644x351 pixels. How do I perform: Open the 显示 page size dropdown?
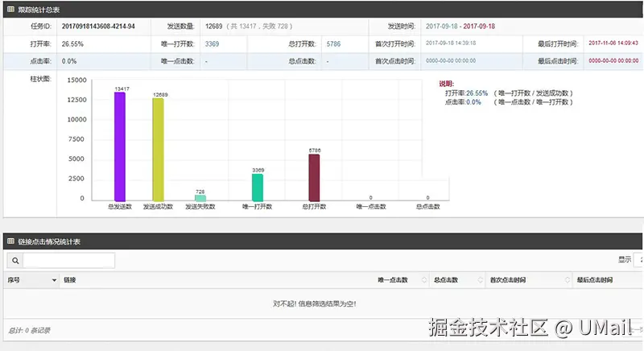click(x=638, y=260)
